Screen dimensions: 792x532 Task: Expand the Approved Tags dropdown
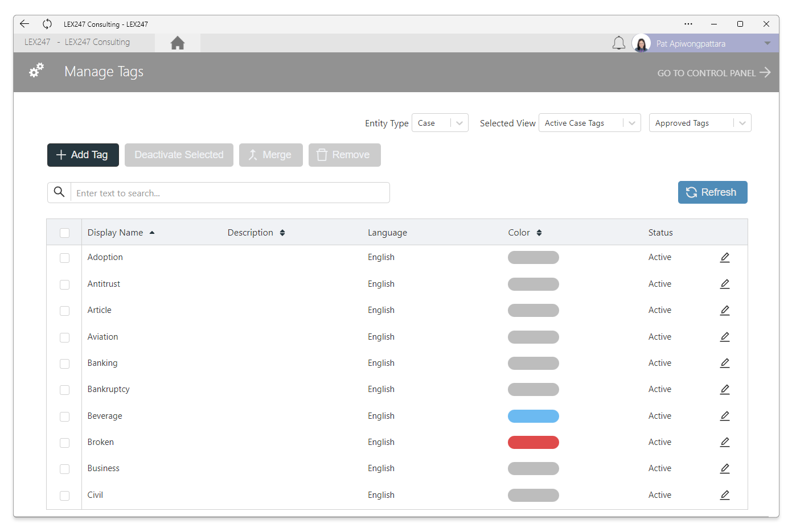[700, 123]
